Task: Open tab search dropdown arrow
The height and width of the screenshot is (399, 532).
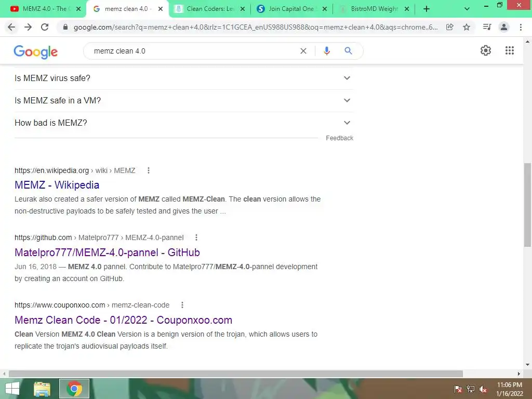Action: pyautogui.click(x=467, y=9)
